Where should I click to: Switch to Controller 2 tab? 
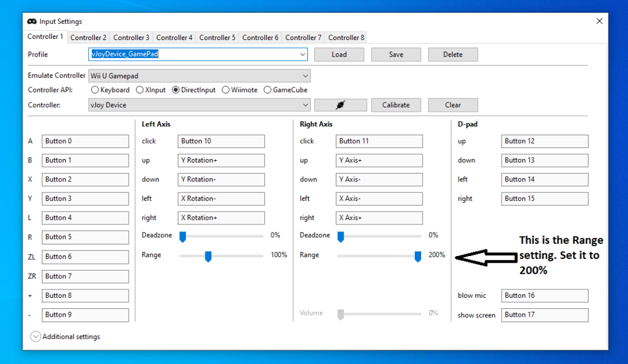coord(89,38)
